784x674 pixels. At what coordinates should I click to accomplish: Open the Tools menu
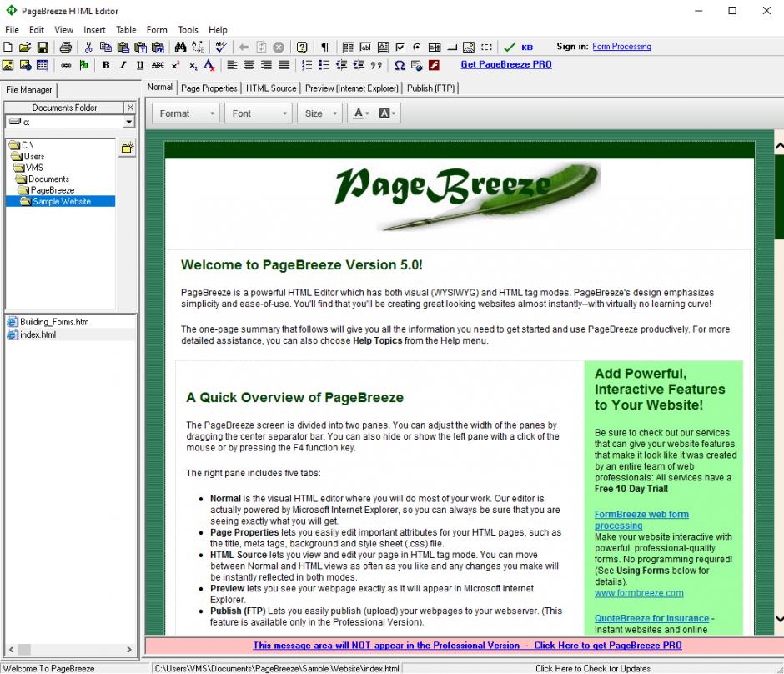pyautogui.click(x=188, y=30)
